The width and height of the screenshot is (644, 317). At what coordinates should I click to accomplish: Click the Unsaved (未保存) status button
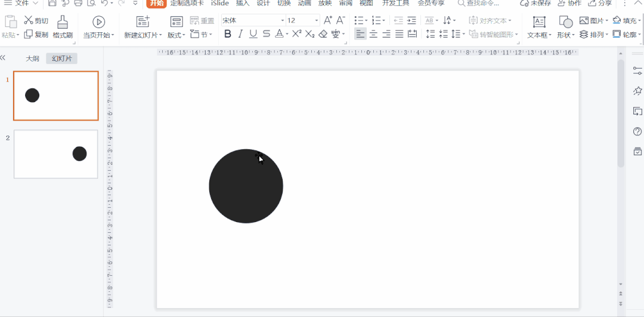[x=535, y=3]
